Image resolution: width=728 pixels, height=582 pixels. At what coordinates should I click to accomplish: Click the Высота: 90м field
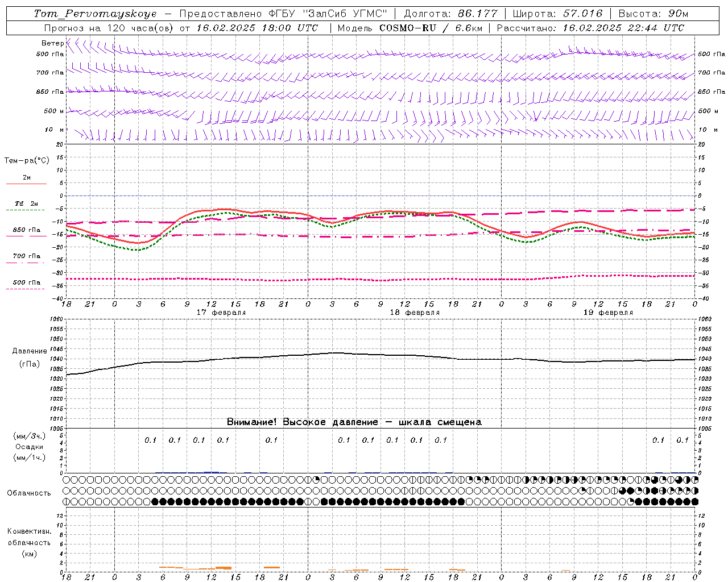(x=653, y=14)
